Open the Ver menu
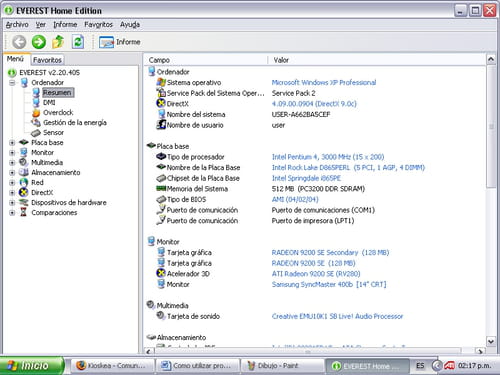This screenshot has width=500, height=375. 41,24
